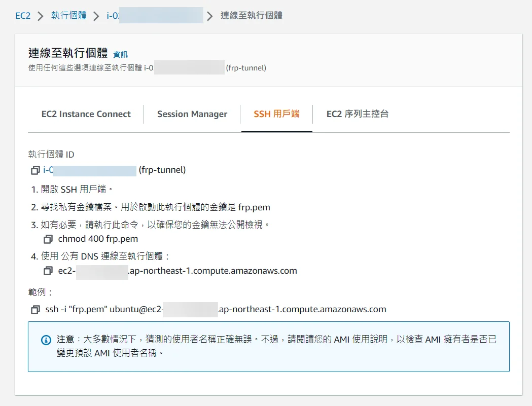Go to EC2 in the breadcrumb

coord(23,16)
